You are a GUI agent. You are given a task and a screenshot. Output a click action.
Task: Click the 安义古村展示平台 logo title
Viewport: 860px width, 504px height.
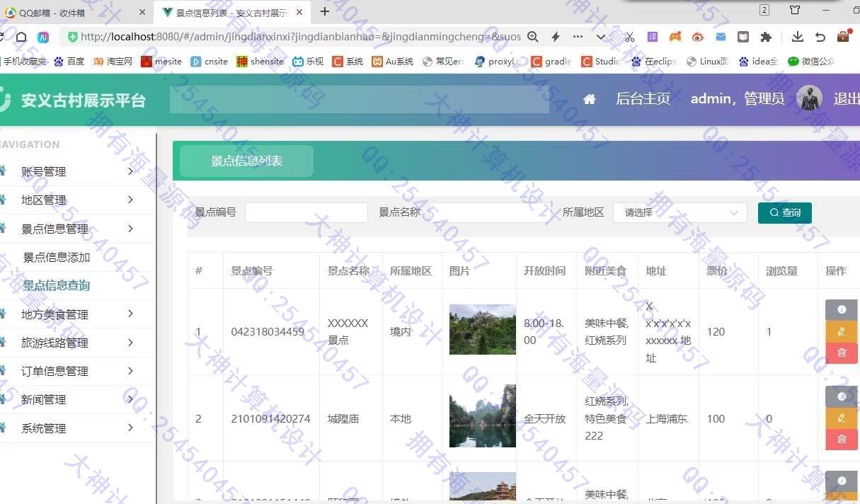click(83, 100)
